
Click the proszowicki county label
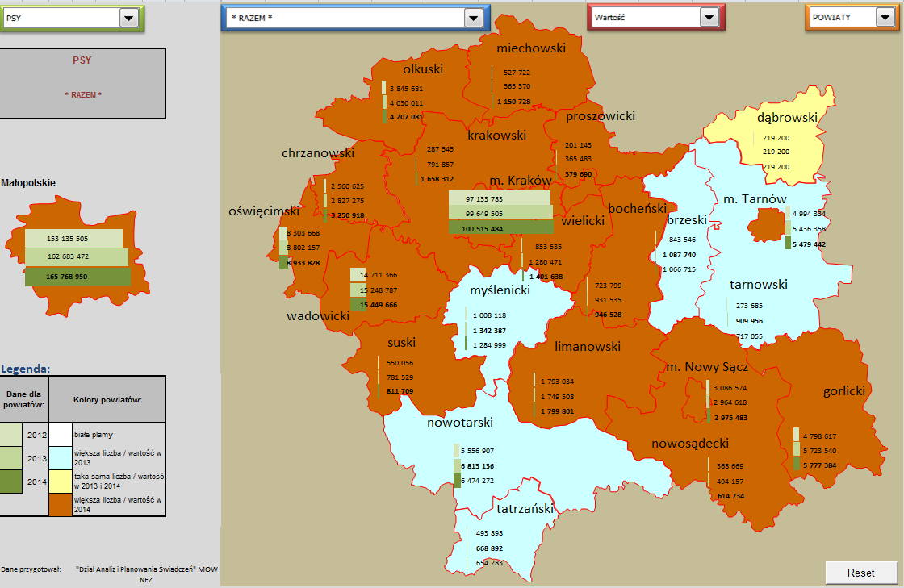tap(601, 116)
